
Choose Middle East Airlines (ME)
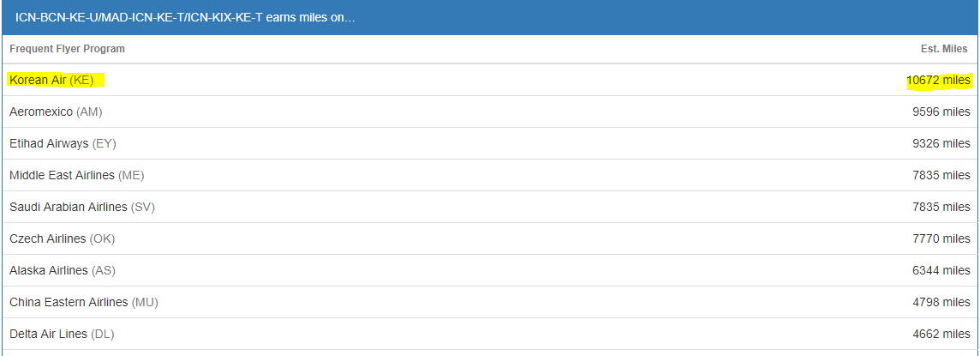490,175
